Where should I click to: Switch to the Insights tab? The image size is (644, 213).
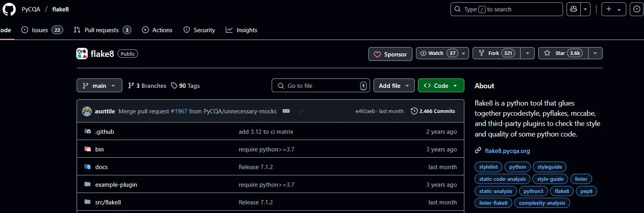(241, 30)
